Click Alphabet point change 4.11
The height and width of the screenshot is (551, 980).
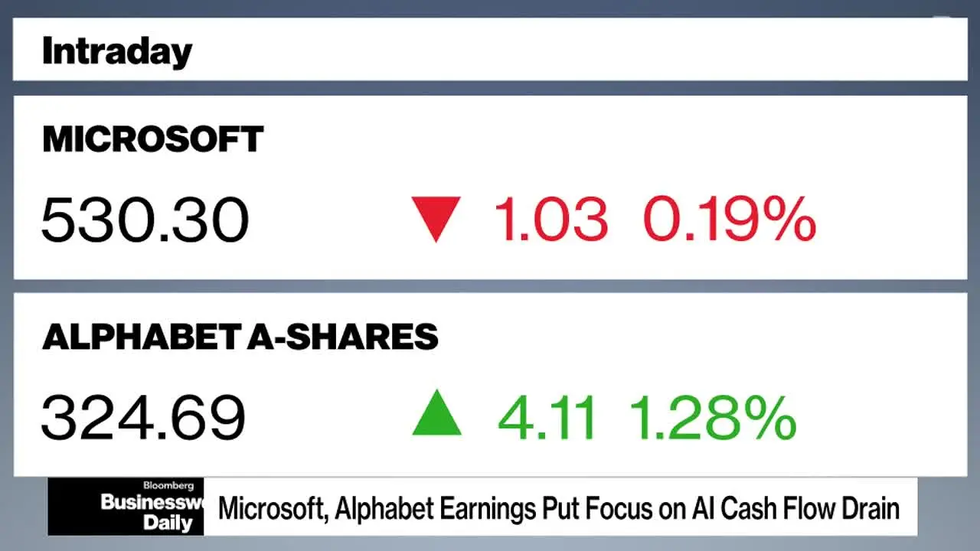click(x=547, y=416)
